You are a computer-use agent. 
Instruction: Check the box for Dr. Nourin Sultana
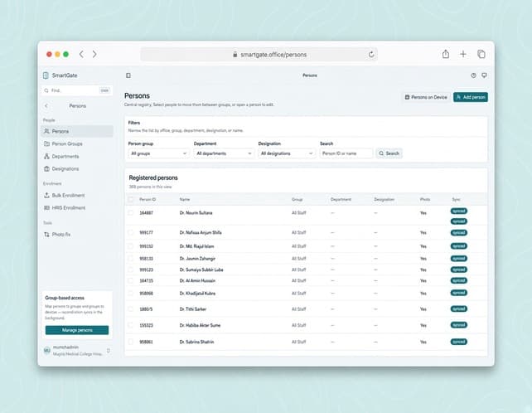pos(131,212)
